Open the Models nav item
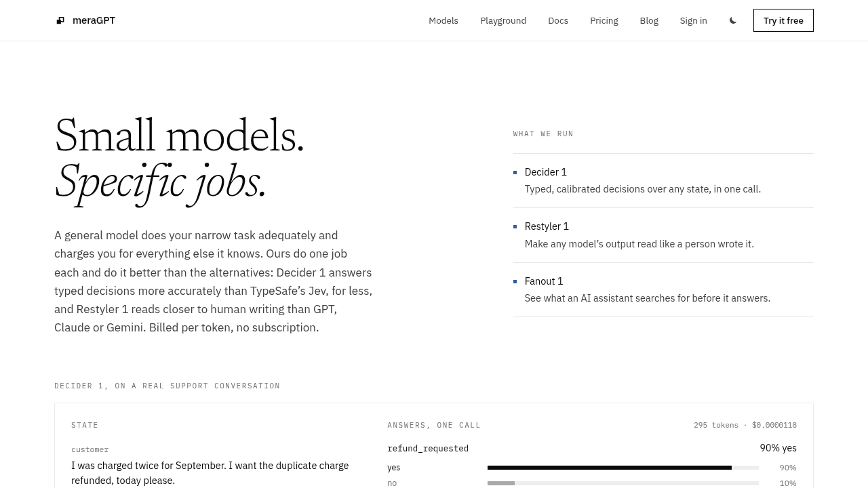The image size is (868, 488). pyautogui.click(x=443, y=20)
